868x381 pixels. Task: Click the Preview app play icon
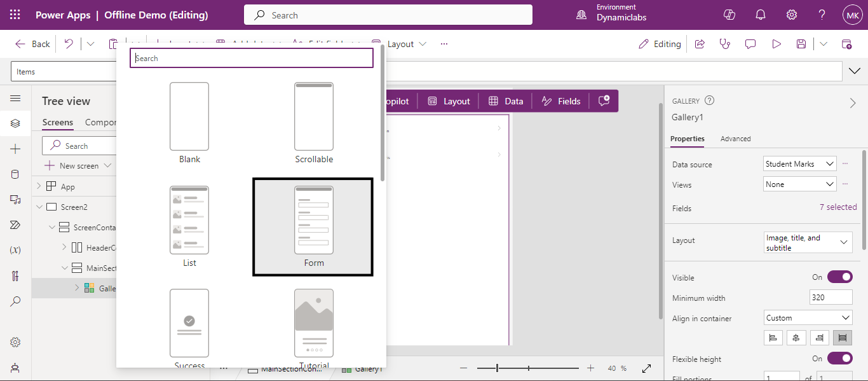click(776, 44)
